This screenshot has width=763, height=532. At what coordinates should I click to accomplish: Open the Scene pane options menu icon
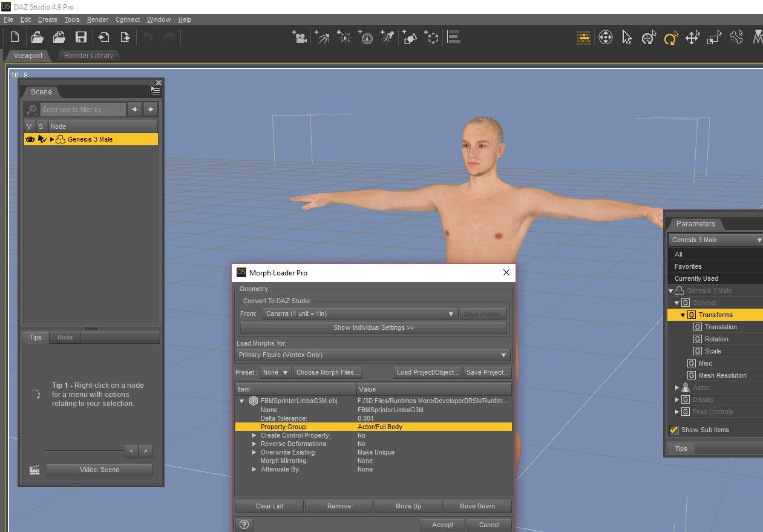[156, 91]
